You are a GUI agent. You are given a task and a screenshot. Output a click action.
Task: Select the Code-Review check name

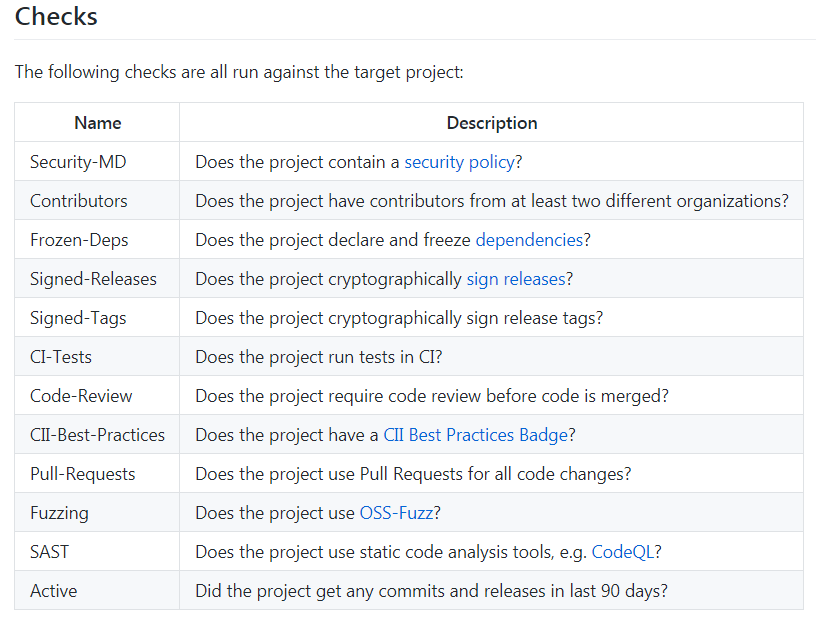(x=81, y=396)
